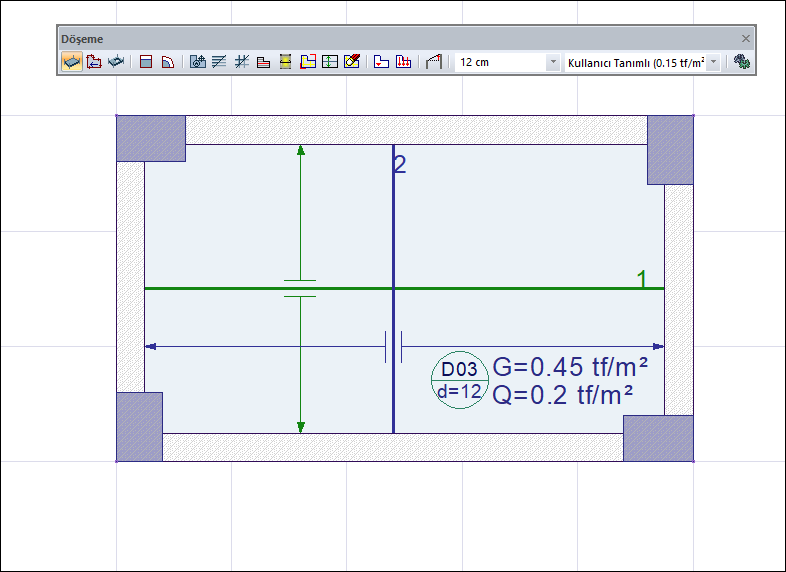Click the slab span direction arrows icon
Viewport: 786px width, 572px height.
pyautogui.click(x=330, y=62)
